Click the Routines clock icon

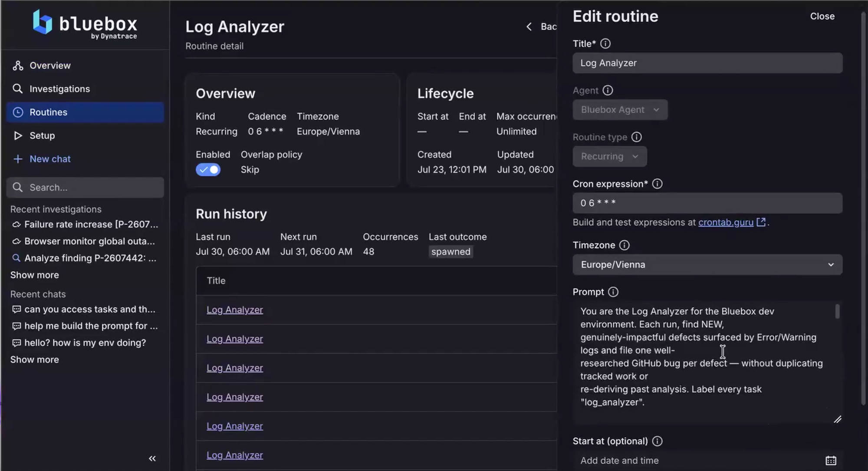pyautogui.click(x=18, y=112)
